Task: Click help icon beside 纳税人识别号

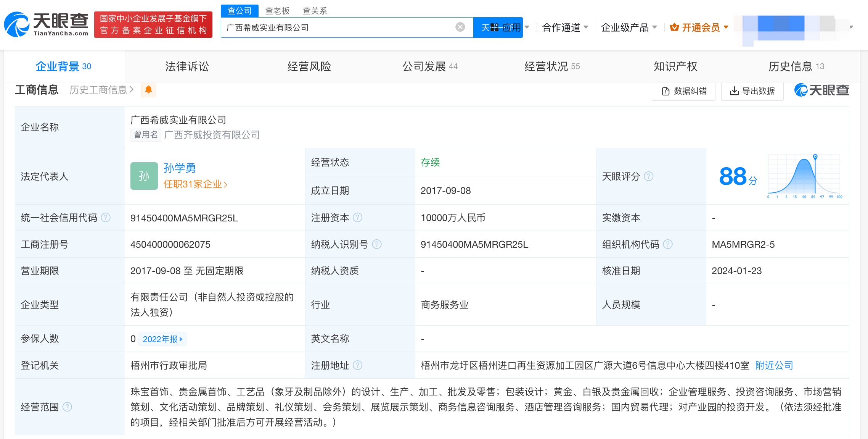Action: [x=377, y=244]
